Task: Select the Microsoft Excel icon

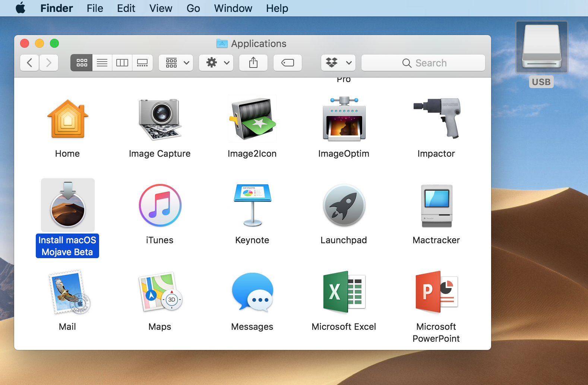Action: [x=344, y=292]
